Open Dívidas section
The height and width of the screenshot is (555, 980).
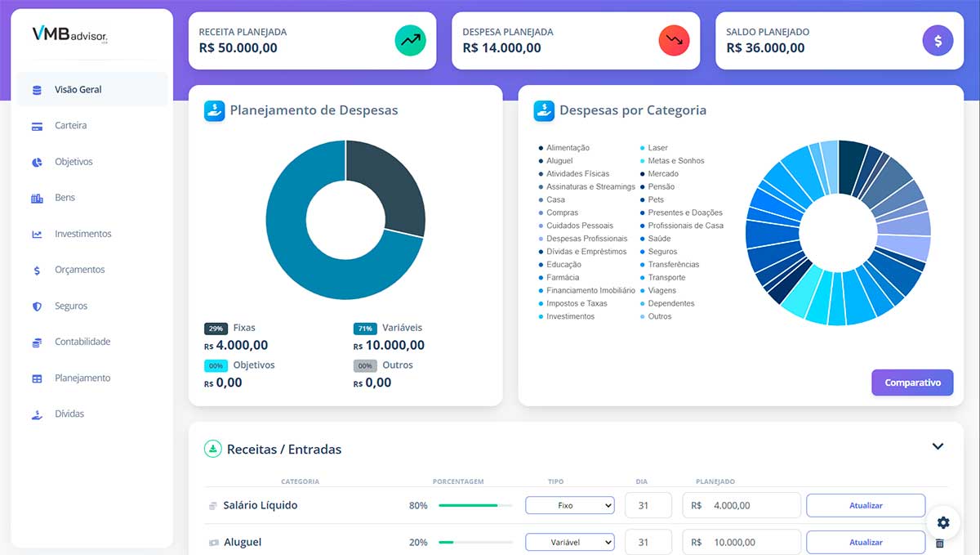(x=92, y=414)
